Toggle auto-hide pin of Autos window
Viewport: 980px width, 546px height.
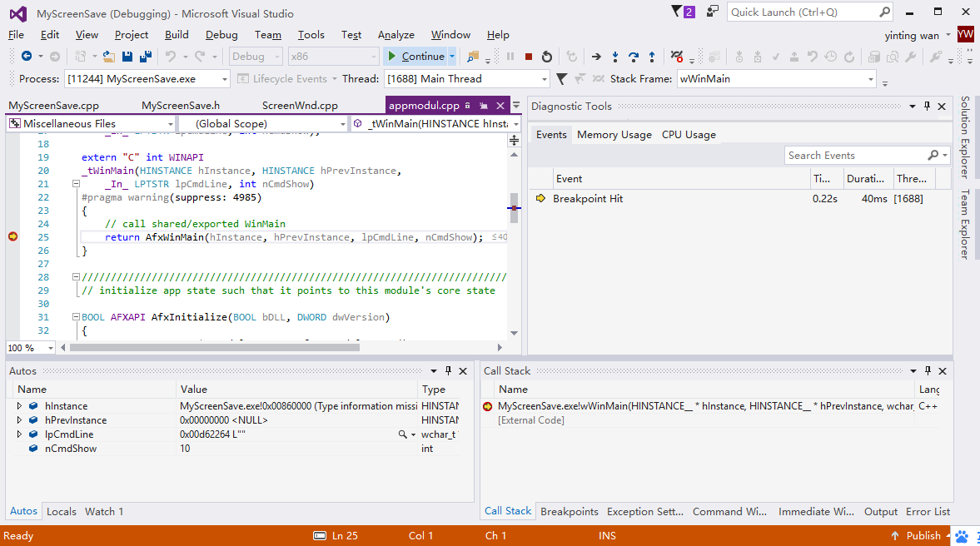click(x=448, y=371)
